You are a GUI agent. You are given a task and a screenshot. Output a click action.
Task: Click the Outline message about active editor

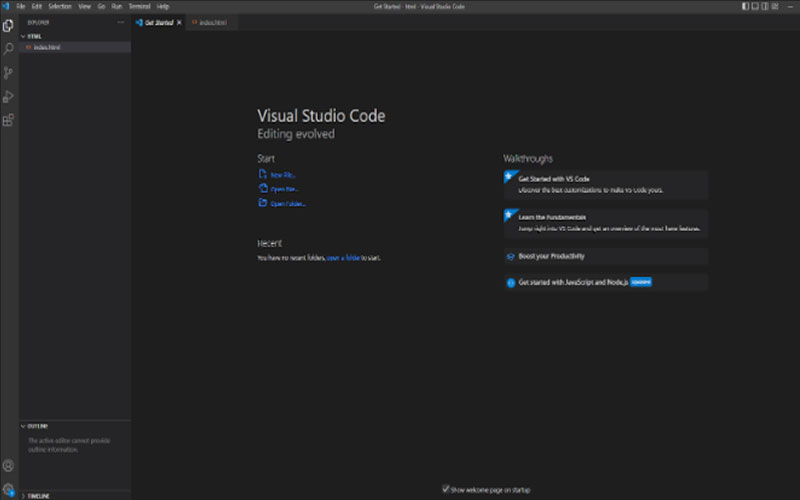[x=69, y=445]
